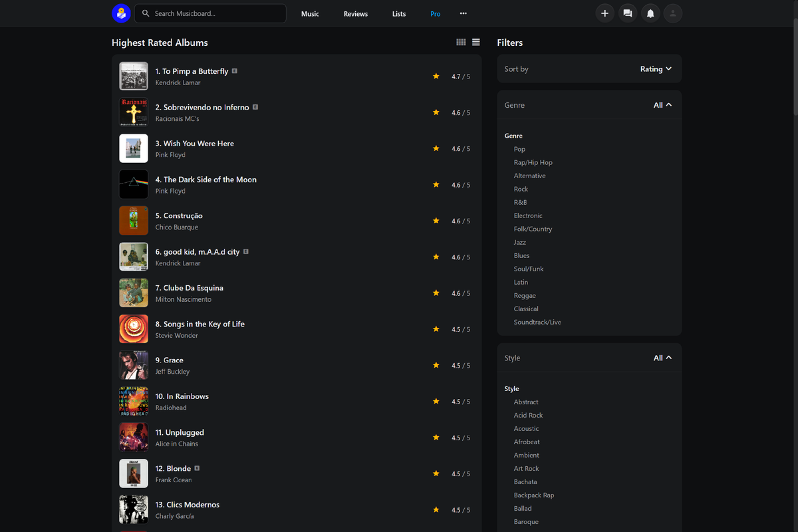Select the Blues genre filter
Image resolution: width=798 pixels, height=532 pixels.
tap(521, 256)
